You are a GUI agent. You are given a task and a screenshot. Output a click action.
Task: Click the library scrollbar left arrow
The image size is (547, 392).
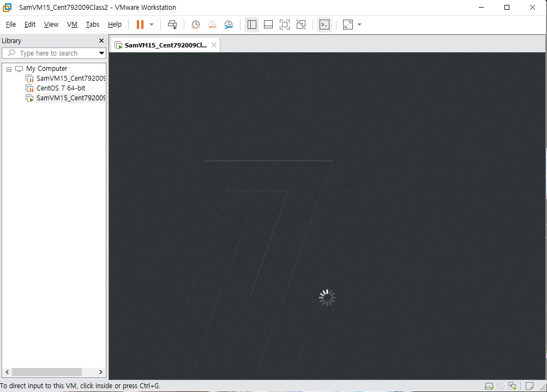coord(7,372)
